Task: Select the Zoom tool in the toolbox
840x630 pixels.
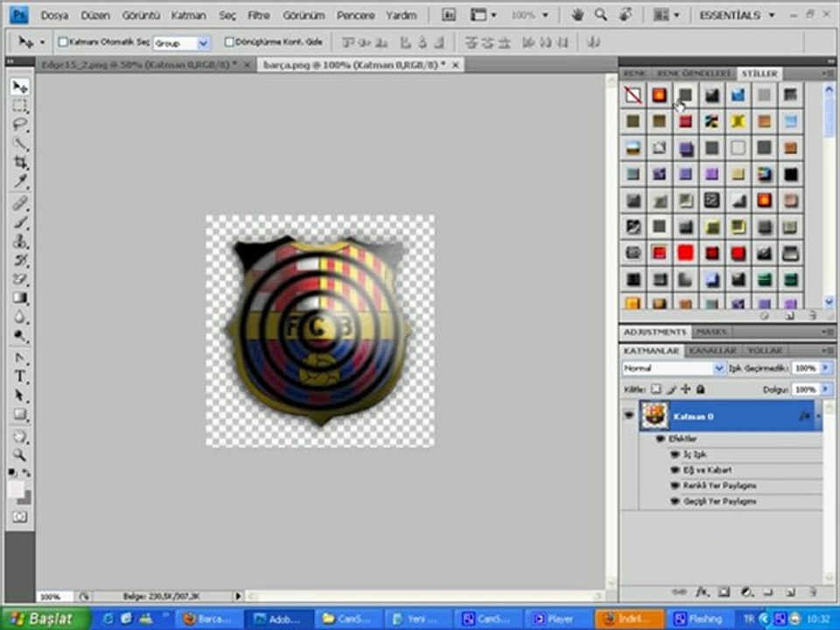Action: [x=20, y=455]
